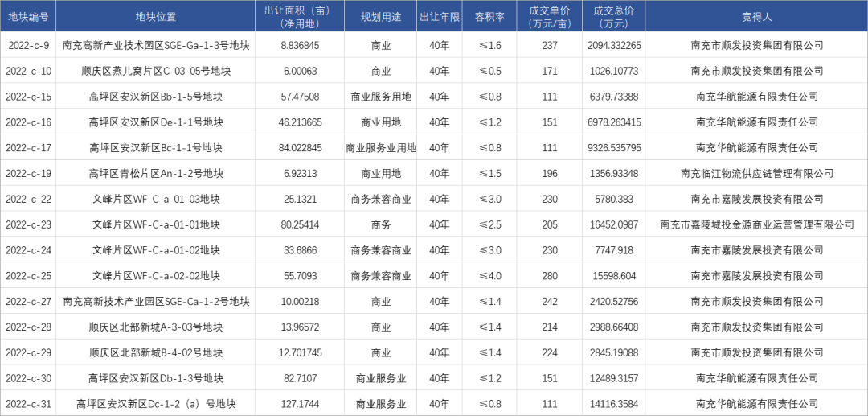Image resolution: width=868 pixels, height=416 pixels.
Task: Click the 规划用途 header cell
Action: point(380,17)
